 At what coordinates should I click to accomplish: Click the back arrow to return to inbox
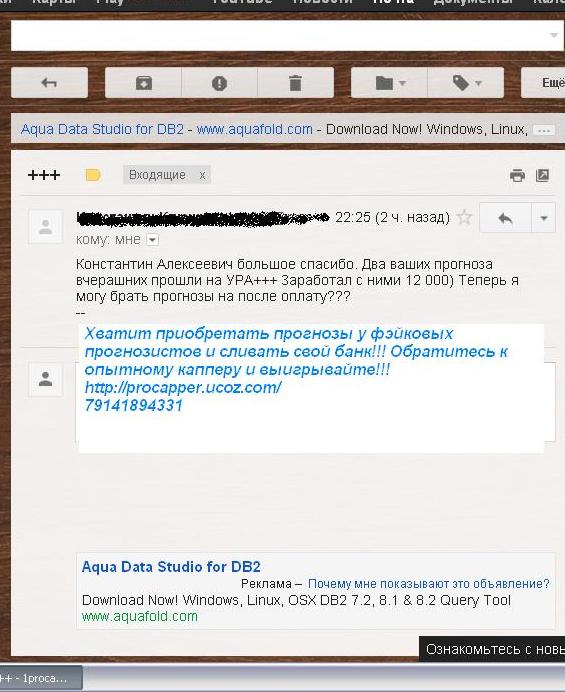[49, 83]
